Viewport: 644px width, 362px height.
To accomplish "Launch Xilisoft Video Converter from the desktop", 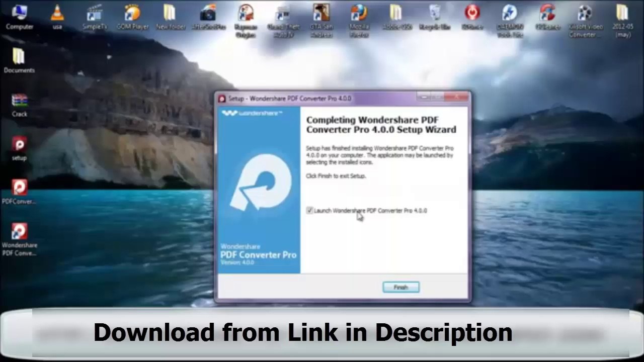I will pos(585,20).
